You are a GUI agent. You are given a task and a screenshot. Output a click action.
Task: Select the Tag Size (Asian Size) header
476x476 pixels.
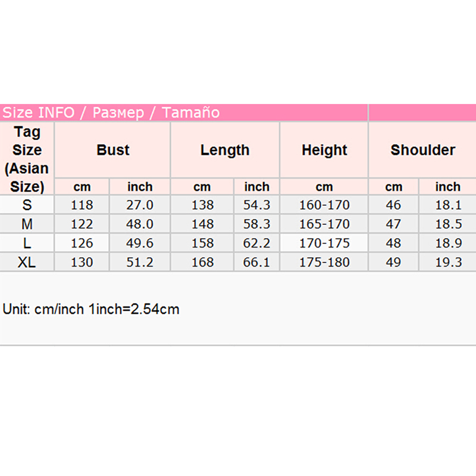click(x=27, y=158)
